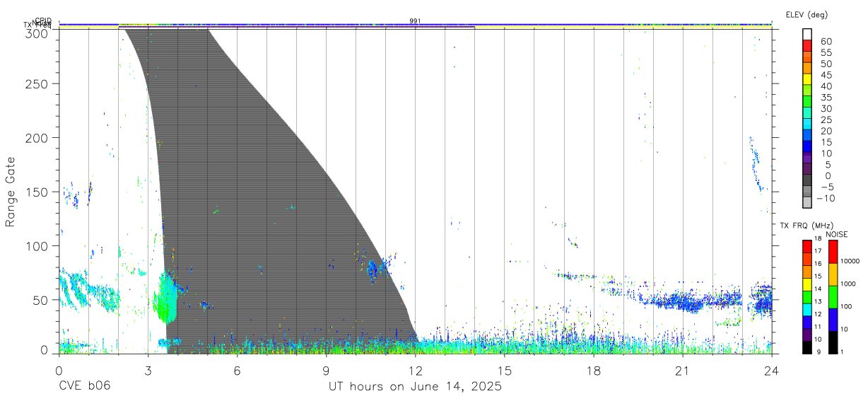The height and width of the screenshot is (401, 868).
Task: Click the "150" tick on the Range Gate axis
Action: [x=37, y=192]
